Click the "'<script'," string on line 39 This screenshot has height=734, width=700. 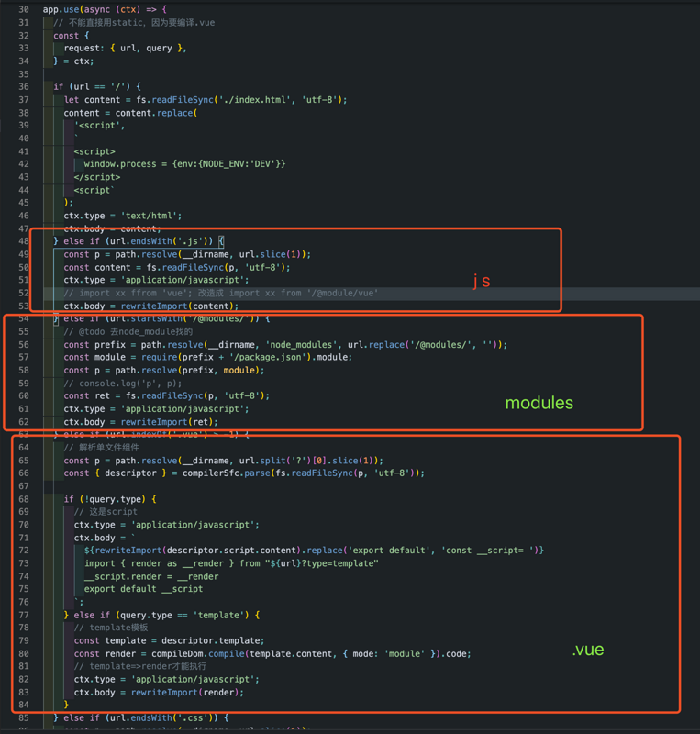100,126
